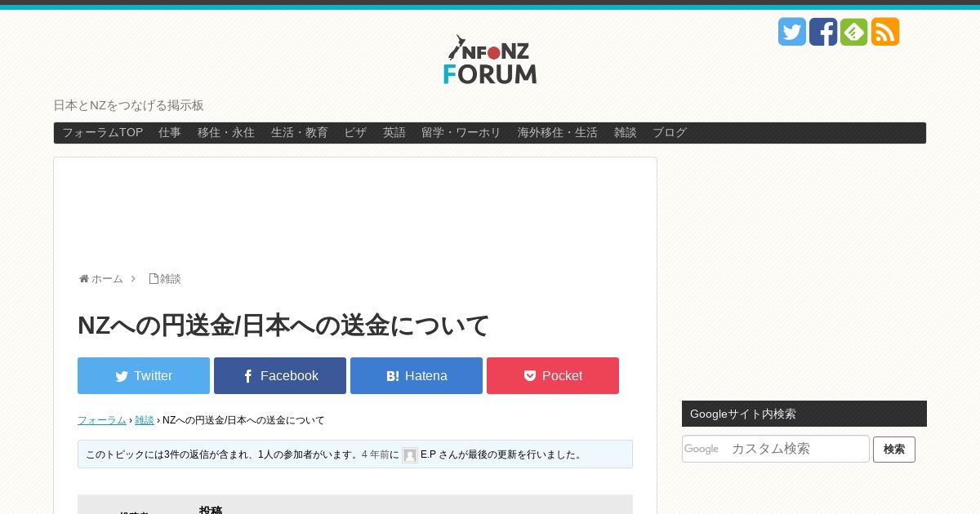
Task: Share the topic on Twitter button
Action: tap(144, 375)
